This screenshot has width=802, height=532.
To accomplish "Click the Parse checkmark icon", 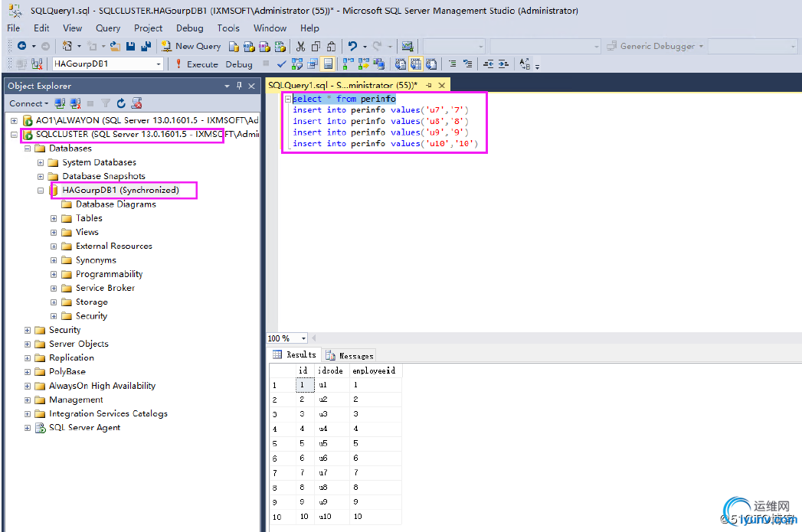I will tap(282, 64).
